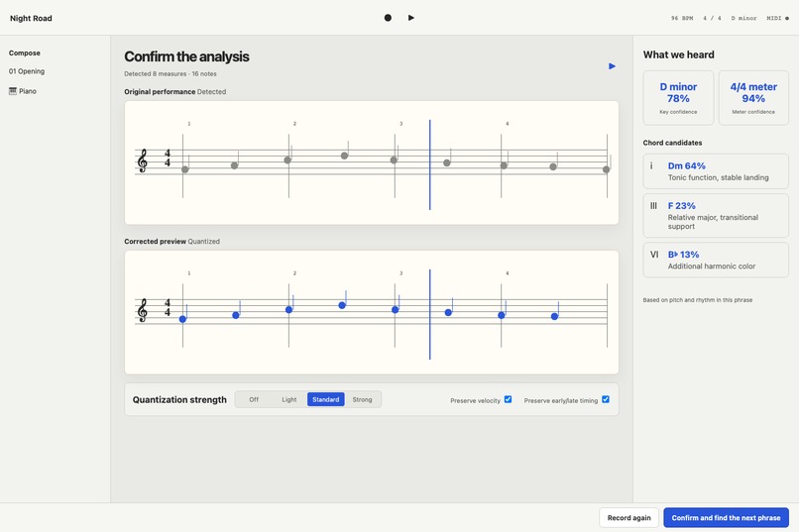Click the first gray note in Original performance
The image size is (799, 532).
185,169
